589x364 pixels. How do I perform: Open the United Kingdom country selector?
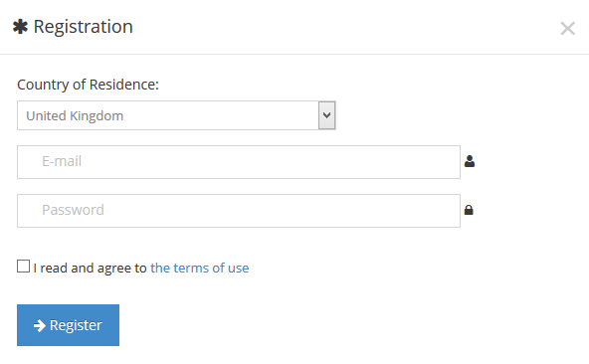176,115
